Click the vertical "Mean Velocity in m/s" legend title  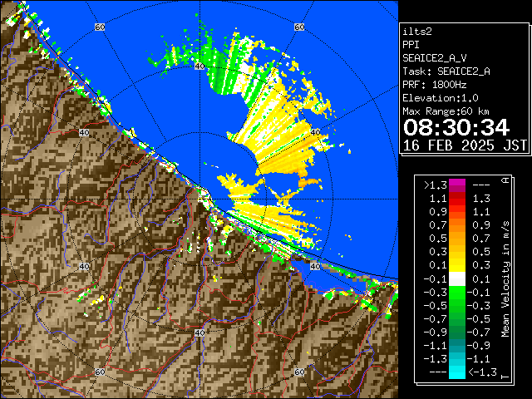(x=505, y=279)
